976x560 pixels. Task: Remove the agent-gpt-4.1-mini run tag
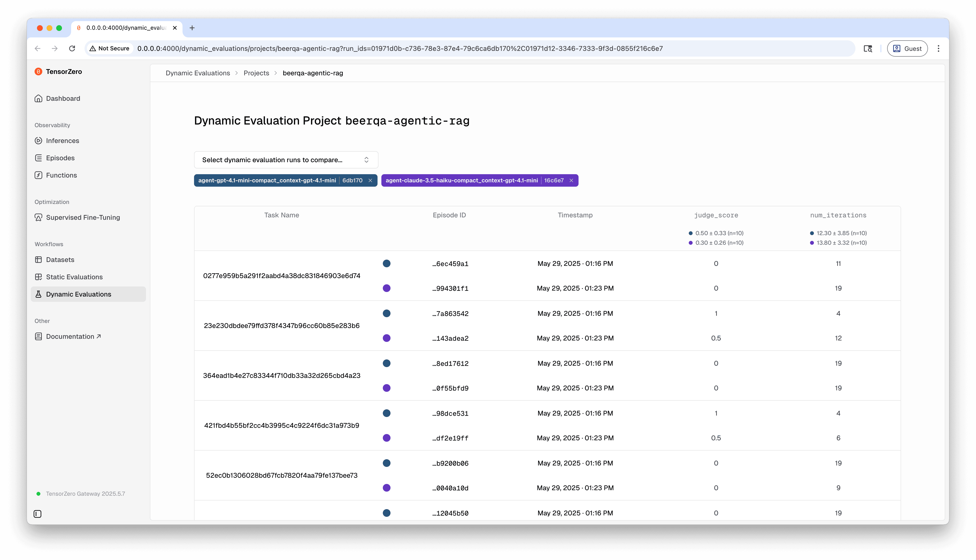(x=370, y=180)
